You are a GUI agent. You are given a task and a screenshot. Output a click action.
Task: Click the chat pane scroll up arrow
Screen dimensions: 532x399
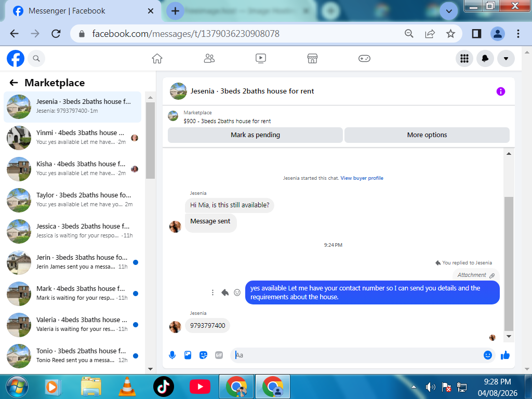pyautogui.click(x=509, y=154)
